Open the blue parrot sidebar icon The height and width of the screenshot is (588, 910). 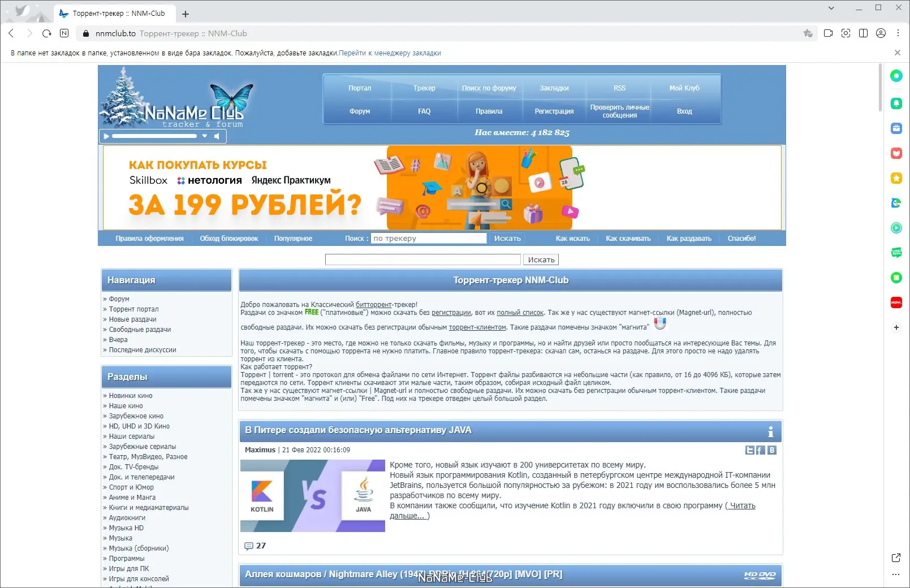click(x=896, y=203)
